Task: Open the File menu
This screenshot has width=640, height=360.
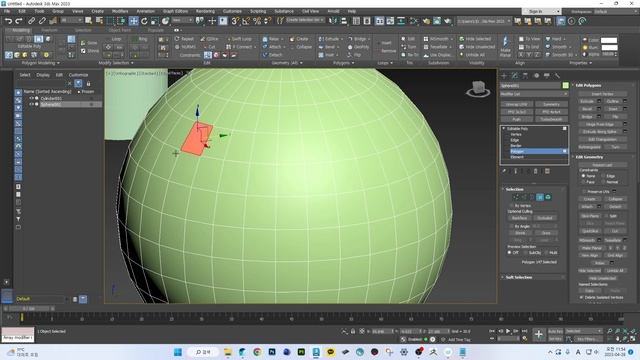Action: 7,11
